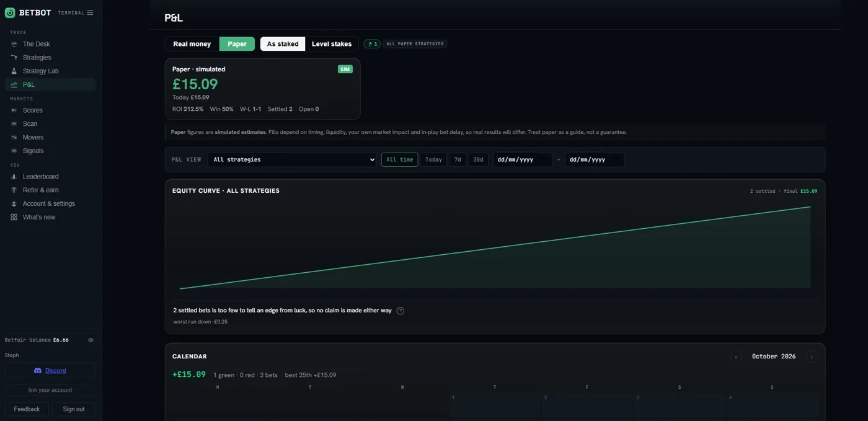Collapse the sidebar with the hamburger menu icon
Viewport: 868px width, 421px height.
90,12
